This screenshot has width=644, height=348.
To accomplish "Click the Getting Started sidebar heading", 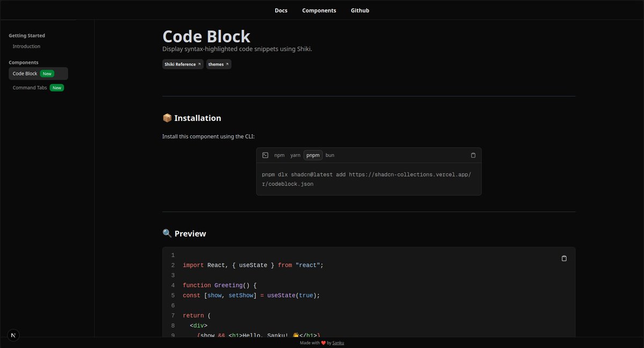I will tap(27, 35).
